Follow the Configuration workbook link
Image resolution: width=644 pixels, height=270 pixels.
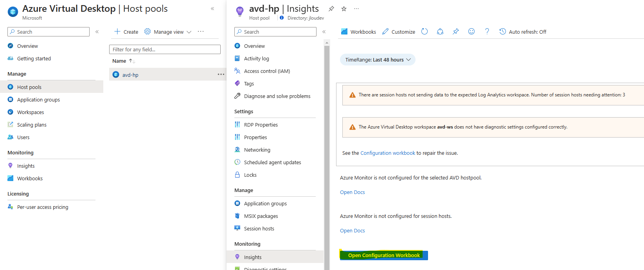[x=387, y=153]
